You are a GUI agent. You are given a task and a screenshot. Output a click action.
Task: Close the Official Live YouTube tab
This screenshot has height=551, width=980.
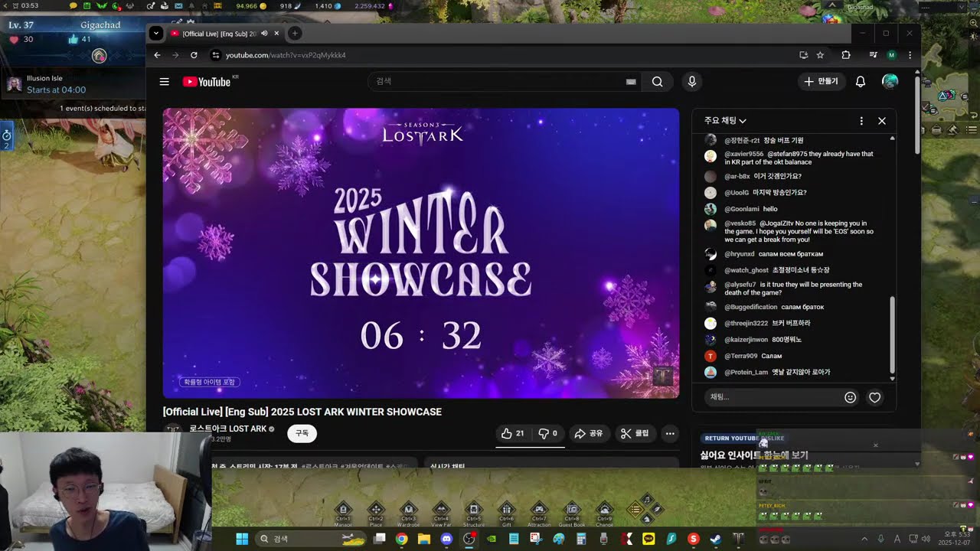[276, 34]
